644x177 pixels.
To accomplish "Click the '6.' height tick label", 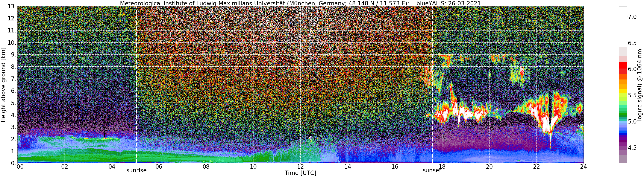I will [x=14, y=91].
